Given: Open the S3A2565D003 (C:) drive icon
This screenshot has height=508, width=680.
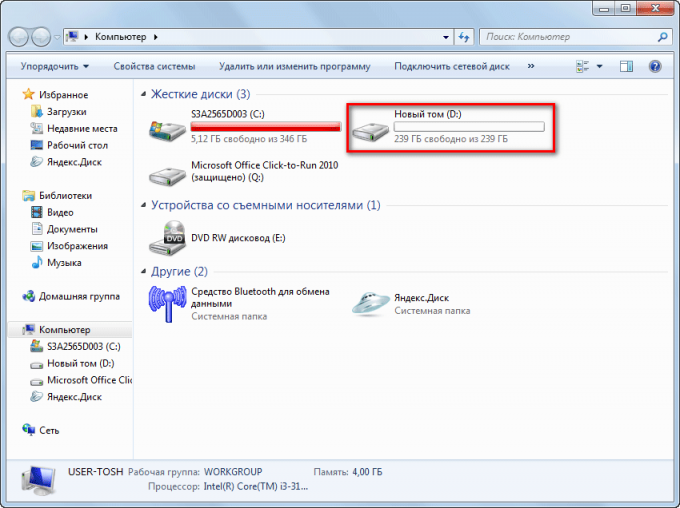Looking at the screenshot, I should tap(165, 128).
